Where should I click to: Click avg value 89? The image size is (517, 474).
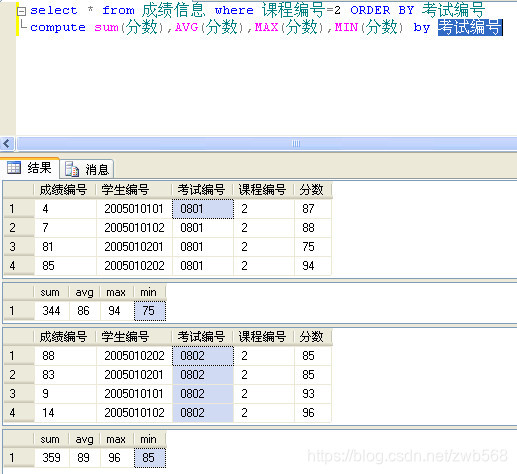(85, 458)
